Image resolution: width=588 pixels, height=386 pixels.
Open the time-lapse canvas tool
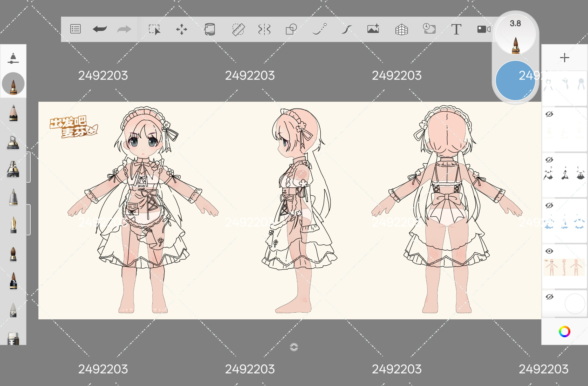(x=429, y=29)
